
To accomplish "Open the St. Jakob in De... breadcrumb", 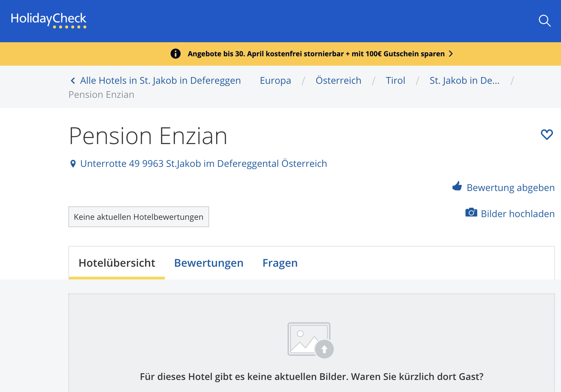I will pos(464,80).
